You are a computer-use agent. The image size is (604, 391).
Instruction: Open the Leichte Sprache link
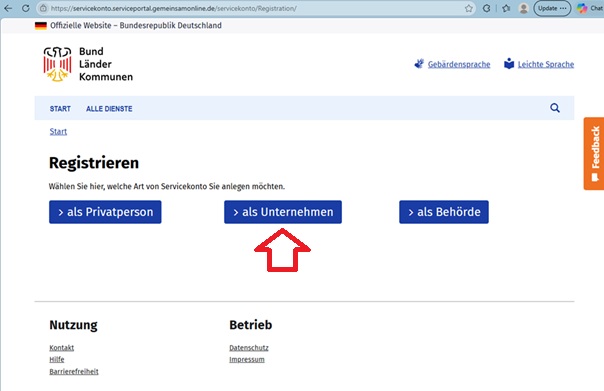545,64
